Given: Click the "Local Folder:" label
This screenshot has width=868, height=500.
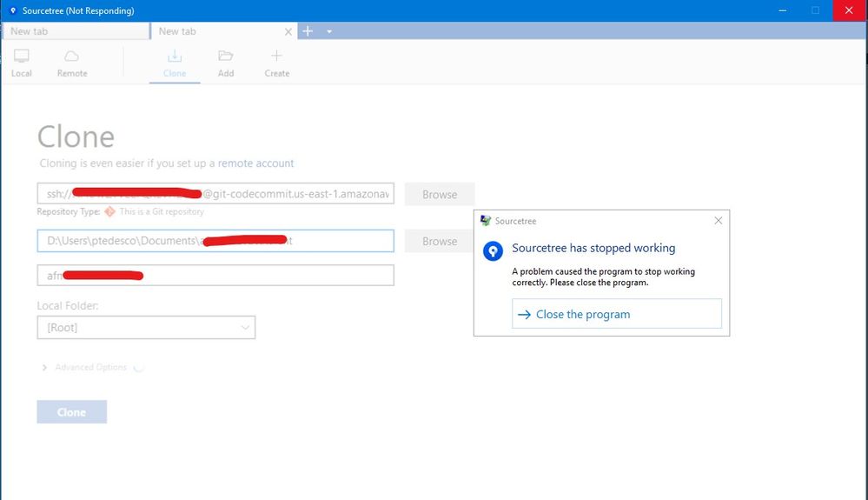Looking at the screenshot, I should tap(68, 305).
